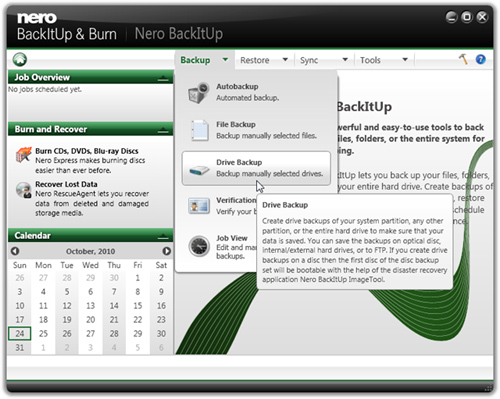Expand the Restore dropdown arrow
This screenshot has height=399, width=500.
[285, 60]
